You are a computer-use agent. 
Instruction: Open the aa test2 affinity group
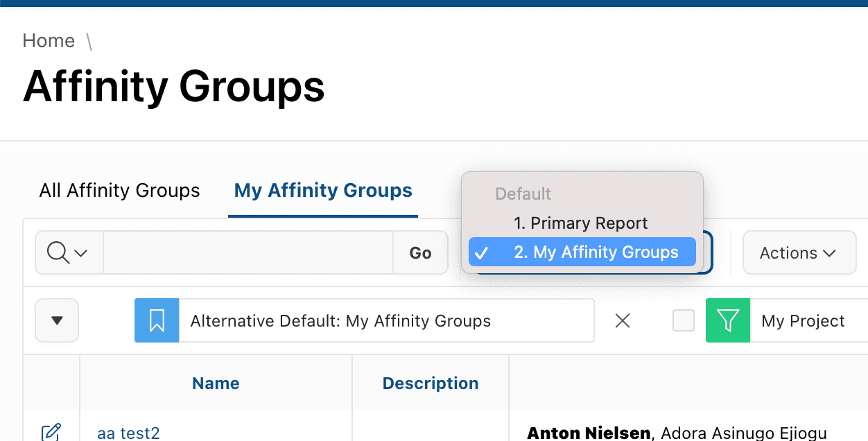pos(128,433)
